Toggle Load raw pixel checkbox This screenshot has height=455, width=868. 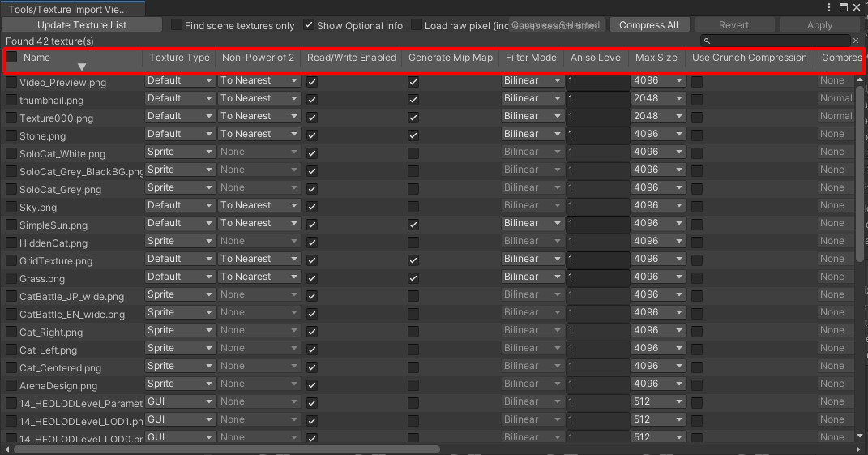pyautogui.click(x=417, y=25)
